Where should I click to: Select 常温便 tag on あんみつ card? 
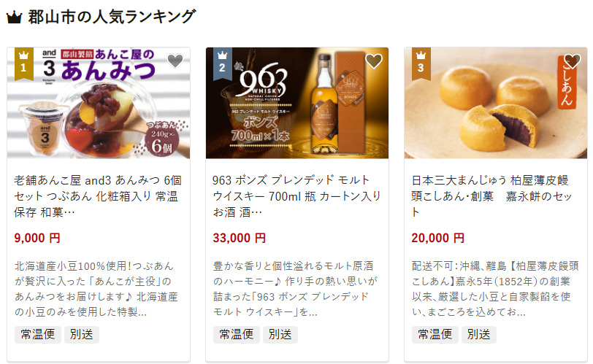[x=38, y=335]
